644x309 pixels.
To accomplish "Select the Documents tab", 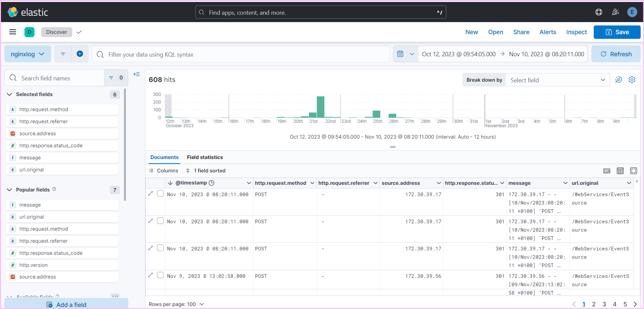I will click(x=164, y=157).
